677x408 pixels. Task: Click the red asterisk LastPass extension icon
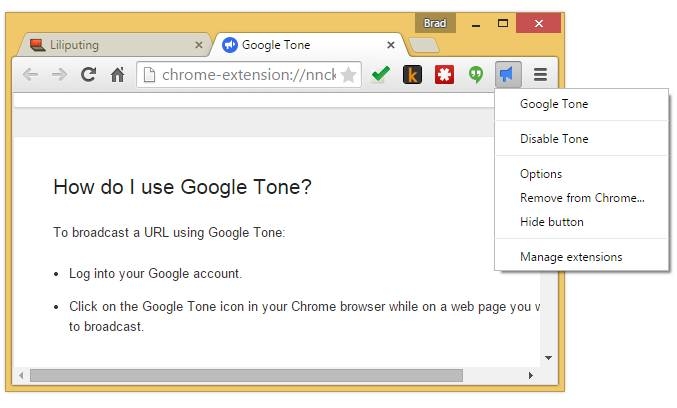tap(444, 75)
